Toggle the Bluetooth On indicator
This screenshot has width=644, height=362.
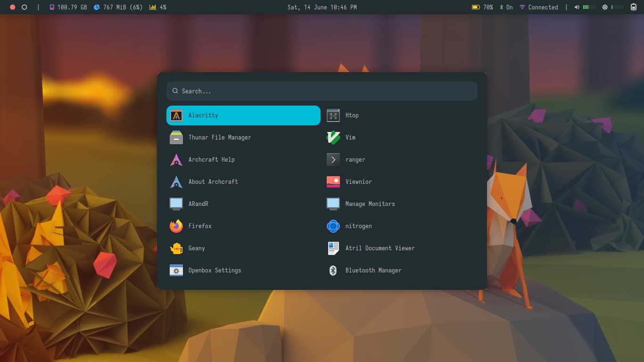click(x=506, y=7)
